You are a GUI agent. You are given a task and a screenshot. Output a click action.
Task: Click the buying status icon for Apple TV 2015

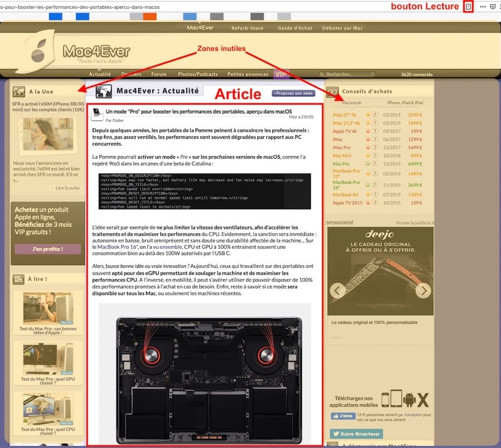click(x=368, y=203)
